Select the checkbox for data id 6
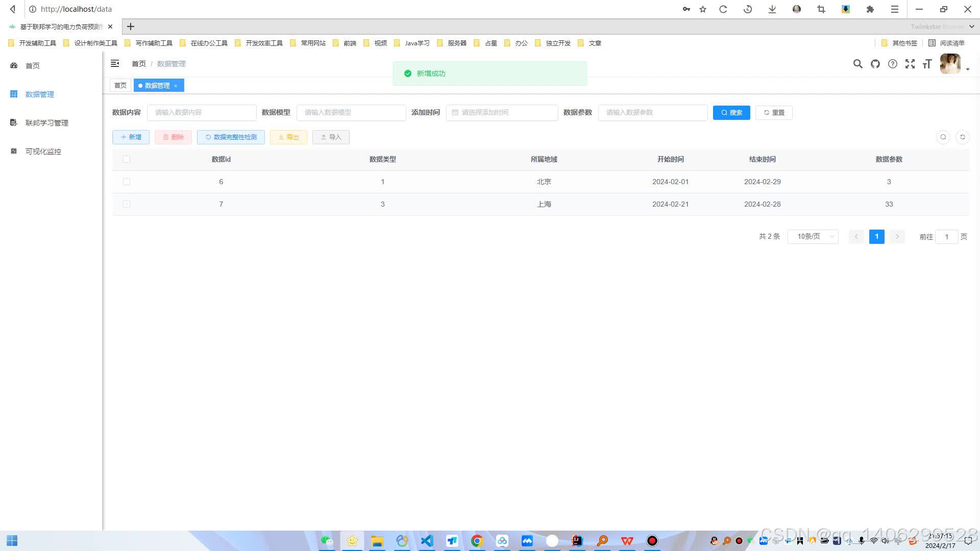The height and width of the screenshot is (551, 980). [127, 182]
